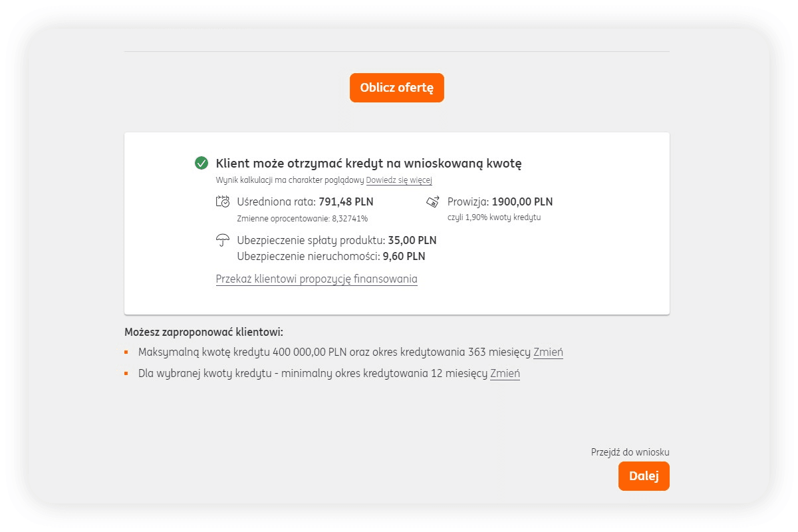Open Przekaż klientowi propozycję finansowania link
798x532 pixels.
317,279
